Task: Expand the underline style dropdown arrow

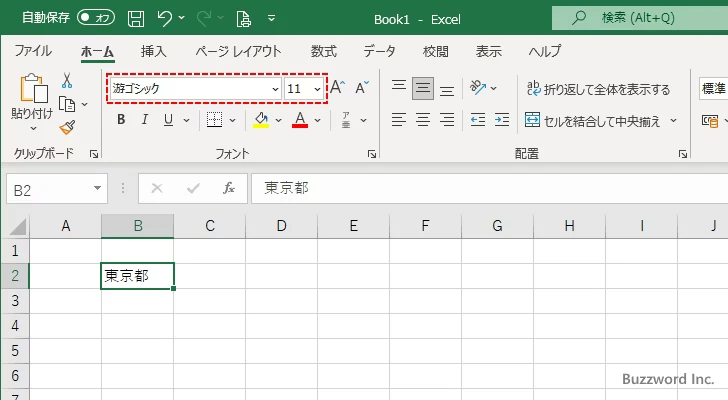Action: point(186,120)
